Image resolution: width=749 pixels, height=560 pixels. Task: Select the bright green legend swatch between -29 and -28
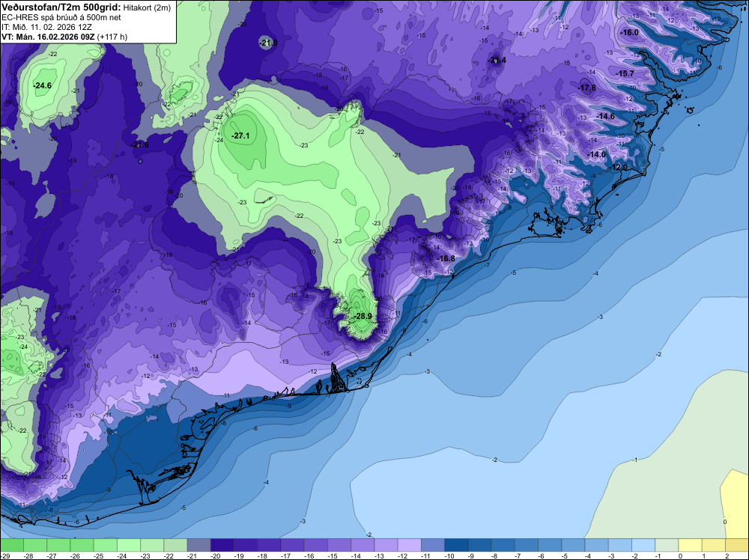pos(11,545)
